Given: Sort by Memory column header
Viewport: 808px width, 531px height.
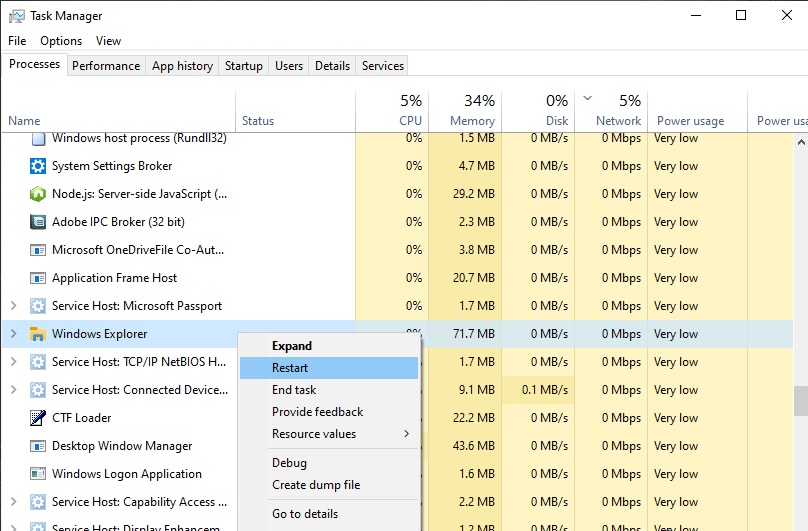Looking at the screenshot, I should click(x=465, y=112).
